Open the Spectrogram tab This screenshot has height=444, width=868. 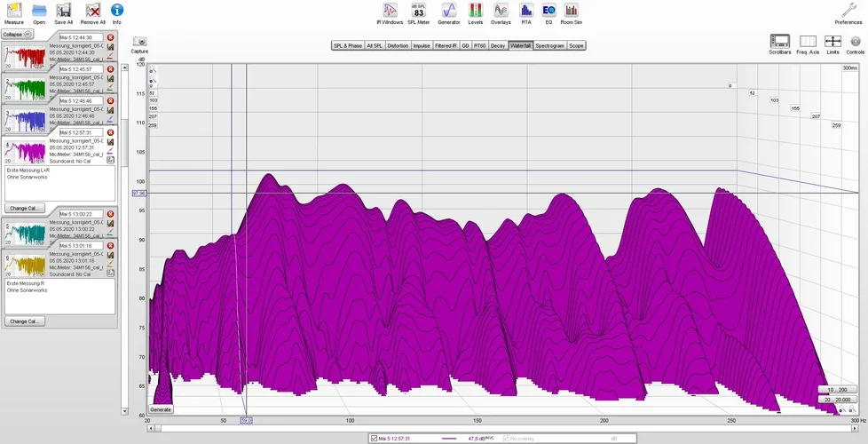pyautogui.click(x=549, y=45)
